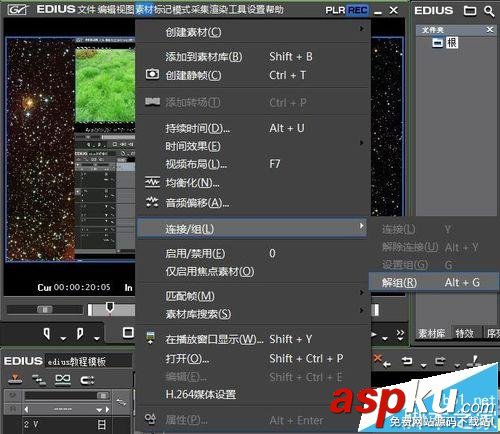
Task: Click the Undo icon on timeline toolbar
Action: 407,361
